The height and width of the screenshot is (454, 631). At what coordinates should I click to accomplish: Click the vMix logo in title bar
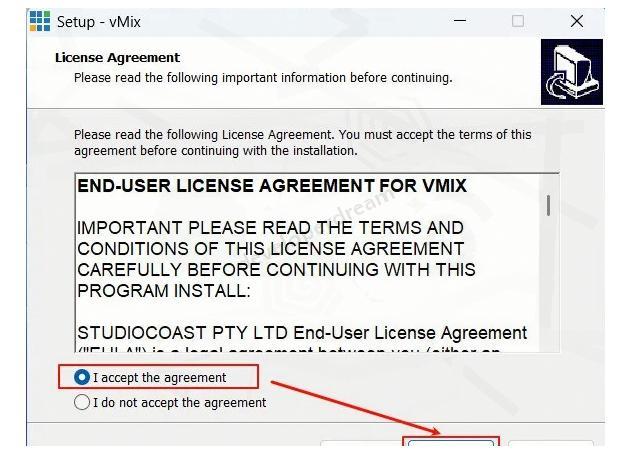pyautogui.click(x=40, y=21)
